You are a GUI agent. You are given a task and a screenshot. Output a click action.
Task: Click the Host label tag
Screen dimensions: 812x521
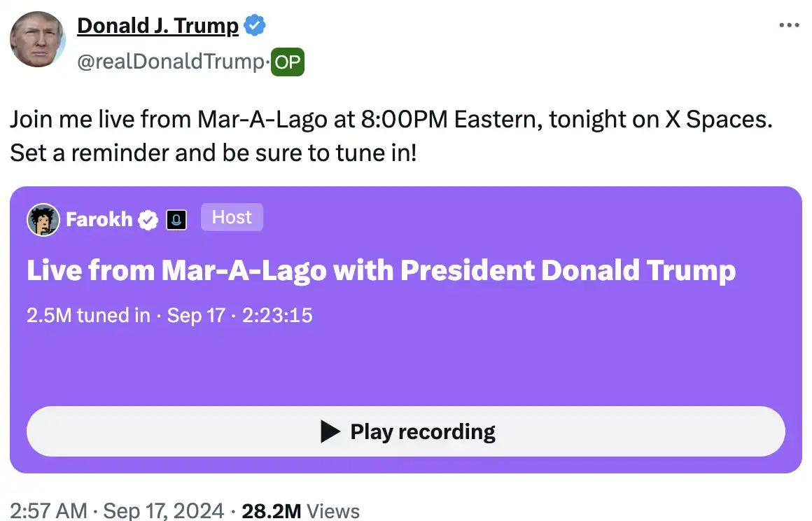click(232, 218)
